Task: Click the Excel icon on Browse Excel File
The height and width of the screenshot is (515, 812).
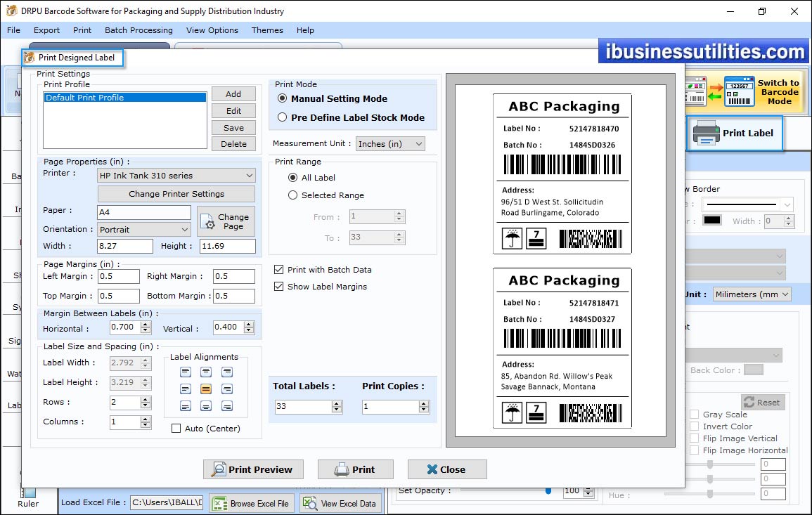Action: pyautogui.click(x=220, y=504)
